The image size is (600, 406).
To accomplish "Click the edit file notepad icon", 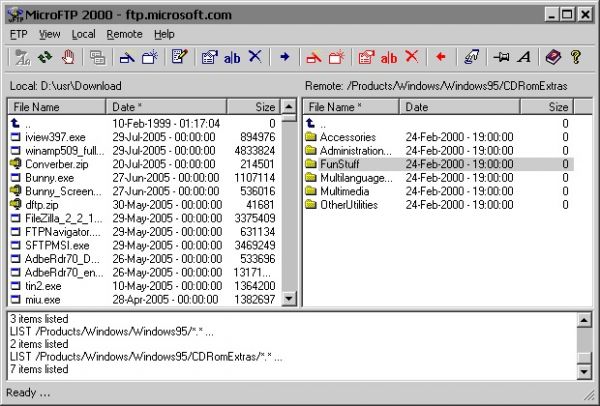I will pyautogui.click(x=179, y=57).
